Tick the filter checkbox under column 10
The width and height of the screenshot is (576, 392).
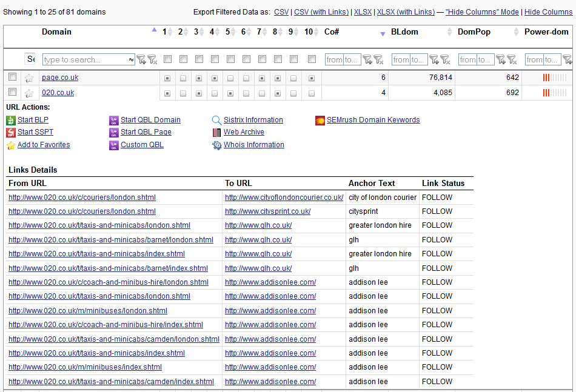coord(312,59)
